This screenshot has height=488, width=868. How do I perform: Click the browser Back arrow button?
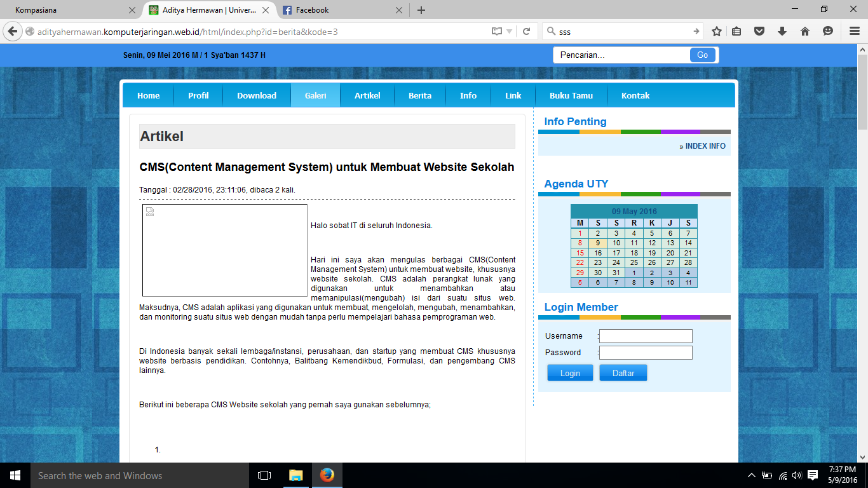13,31
